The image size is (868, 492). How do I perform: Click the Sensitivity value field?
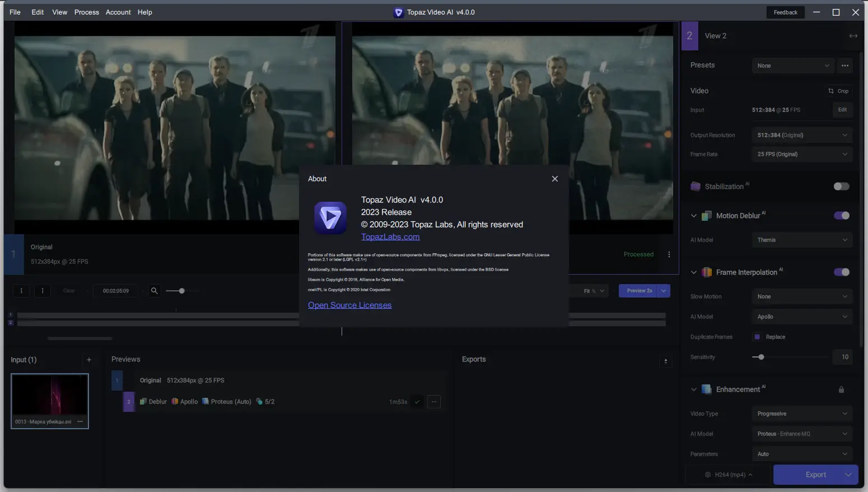coord(843,357)
